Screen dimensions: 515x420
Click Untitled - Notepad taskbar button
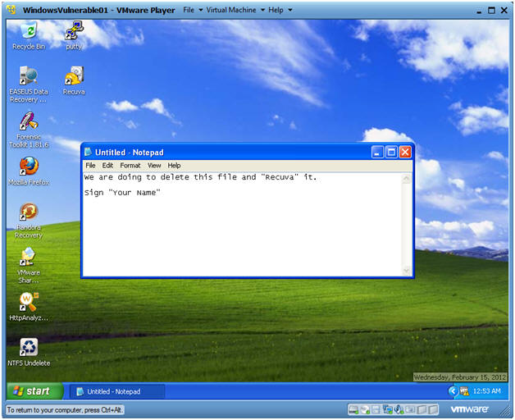point(117,391)
